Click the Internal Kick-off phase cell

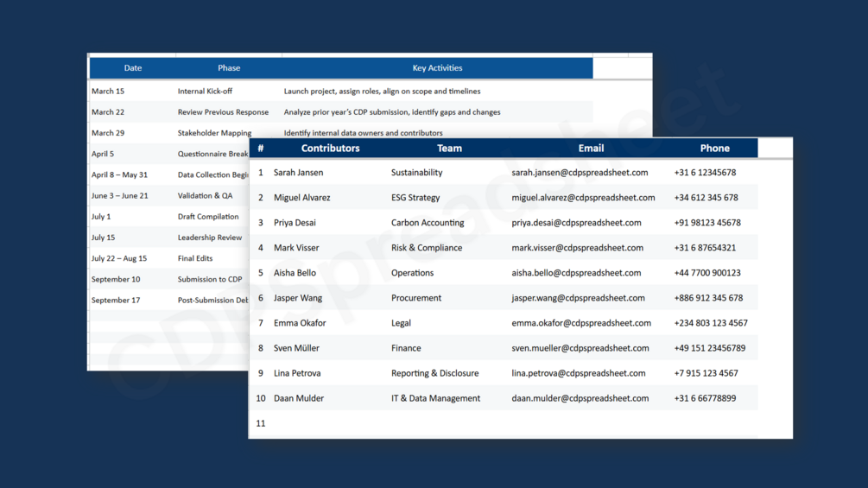pos(205,92)
